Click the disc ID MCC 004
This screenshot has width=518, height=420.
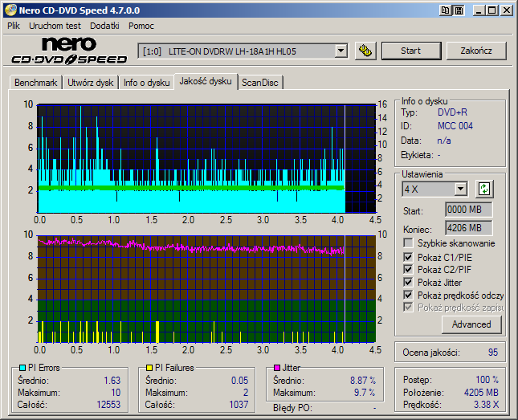[455, 126]
